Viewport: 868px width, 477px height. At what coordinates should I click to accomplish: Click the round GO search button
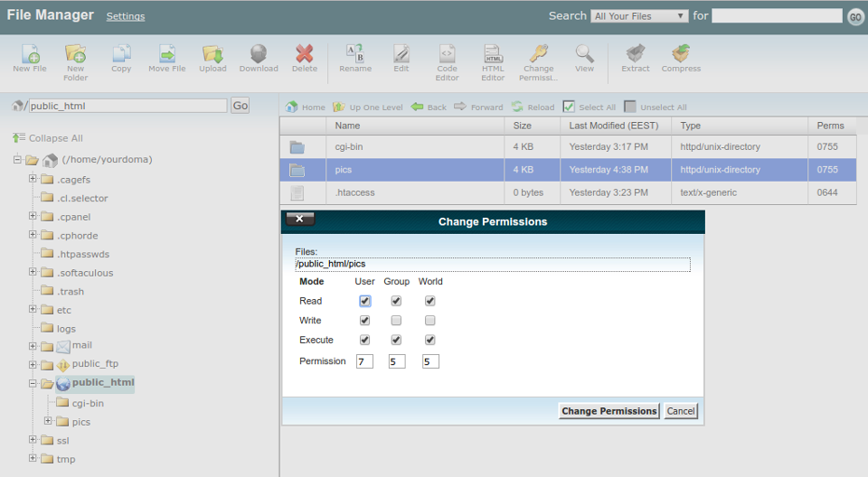click(x=855, y=17)
